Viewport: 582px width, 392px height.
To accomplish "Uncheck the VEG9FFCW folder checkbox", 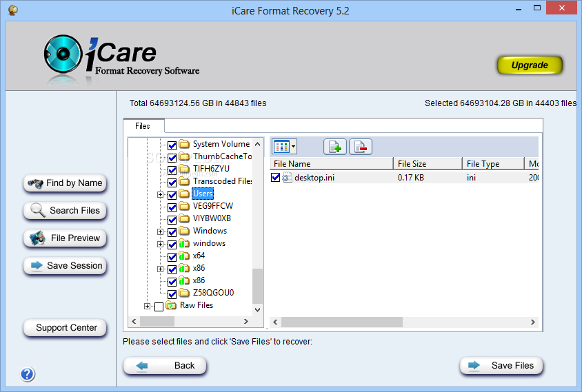I will pyautogui.click(x=172, y=207).
